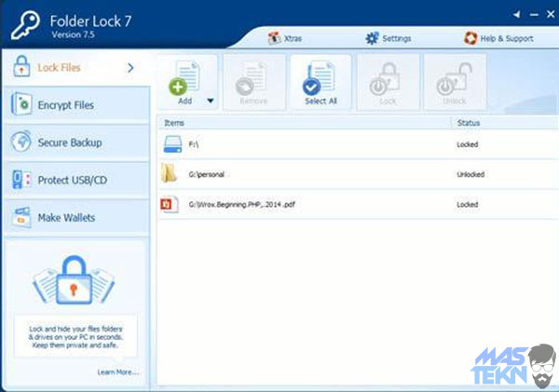
Task: Select the Lock Files sidebar tab
Action: point(76,67)
